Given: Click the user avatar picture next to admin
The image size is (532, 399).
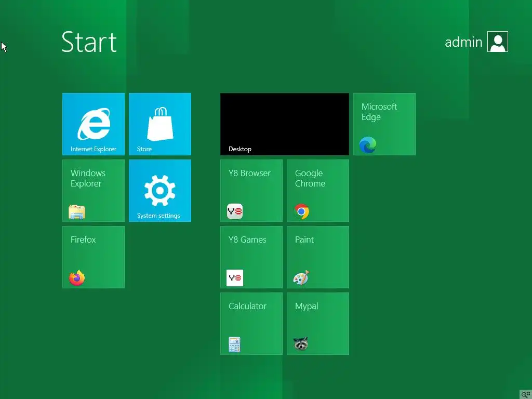Looking at the screenshot, I should click(497, 42).
